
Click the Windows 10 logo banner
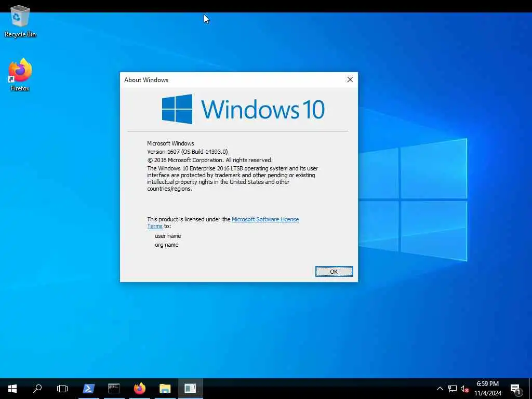[x=243, y=109]
